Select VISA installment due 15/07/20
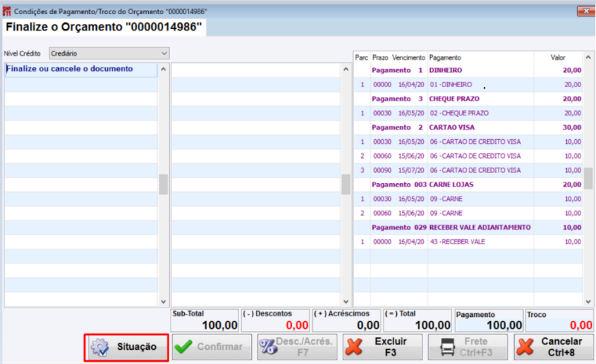596x364 pixels. point(469,170)
